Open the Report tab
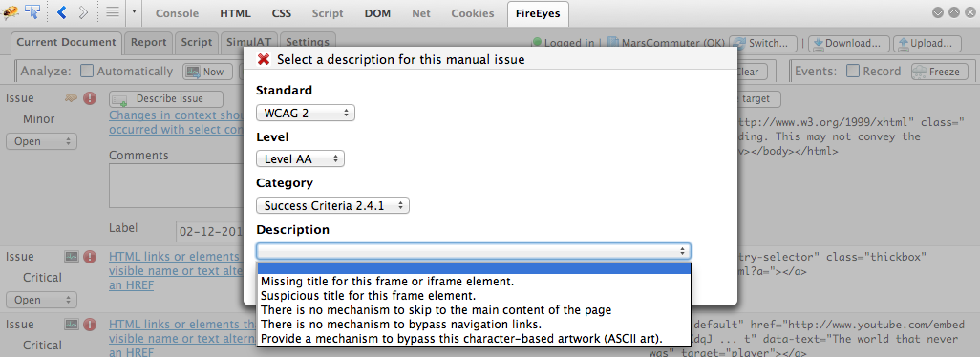Viewport: 980px width, 357px height. (x=149, y=42)
